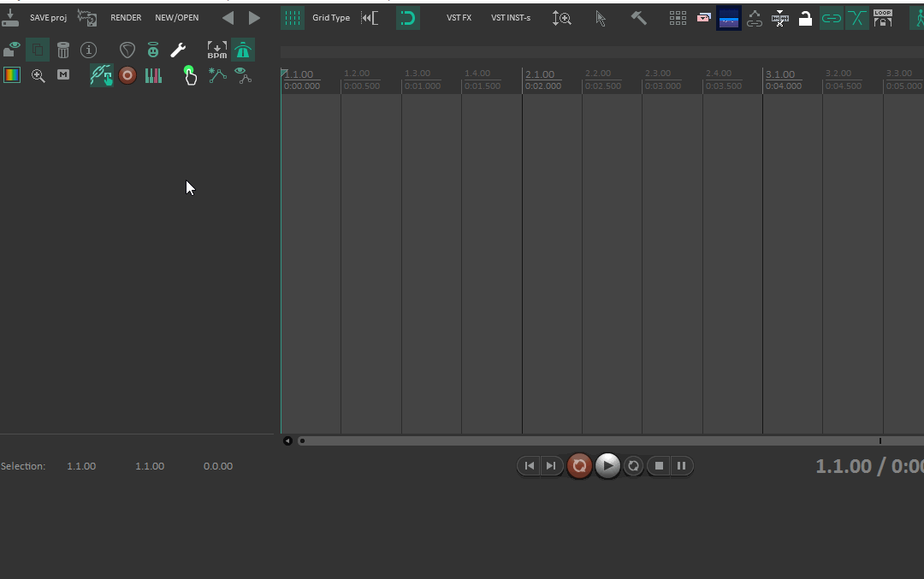Click the SAVE proj button
This screenshot has height=579, width=924.
click(x=48, y=18)
